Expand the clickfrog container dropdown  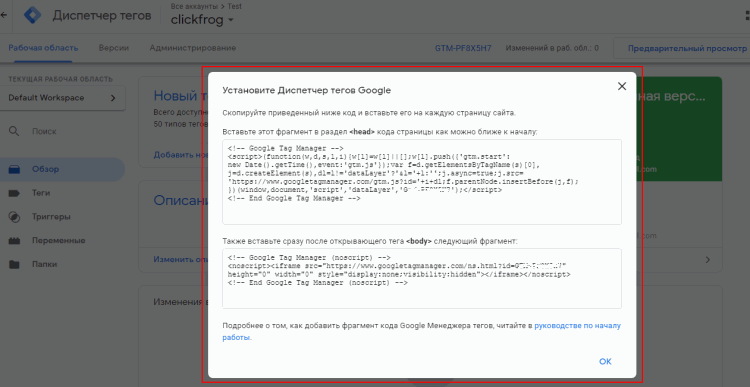pyautogui.click(x=231, y=20)
